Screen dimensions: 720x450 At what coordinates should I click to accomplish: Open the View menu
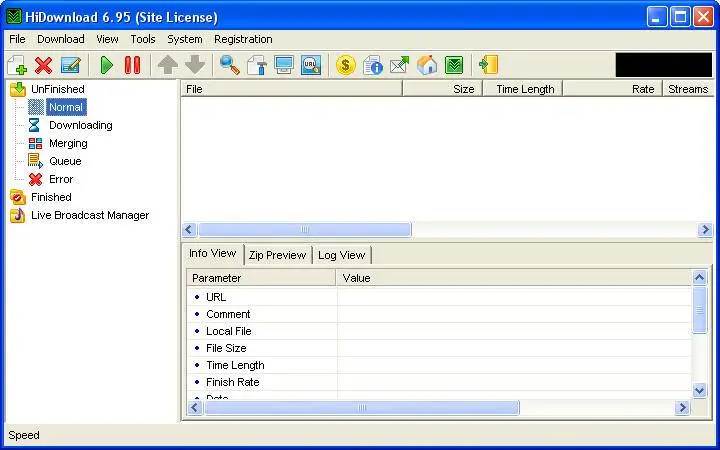107,39
